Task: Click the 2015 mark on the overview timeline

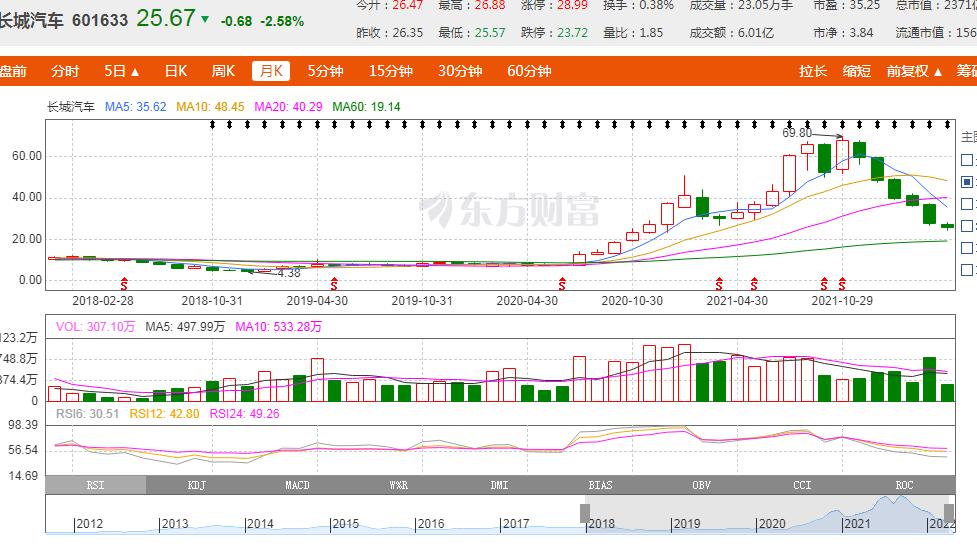Action: pos(345,524)
